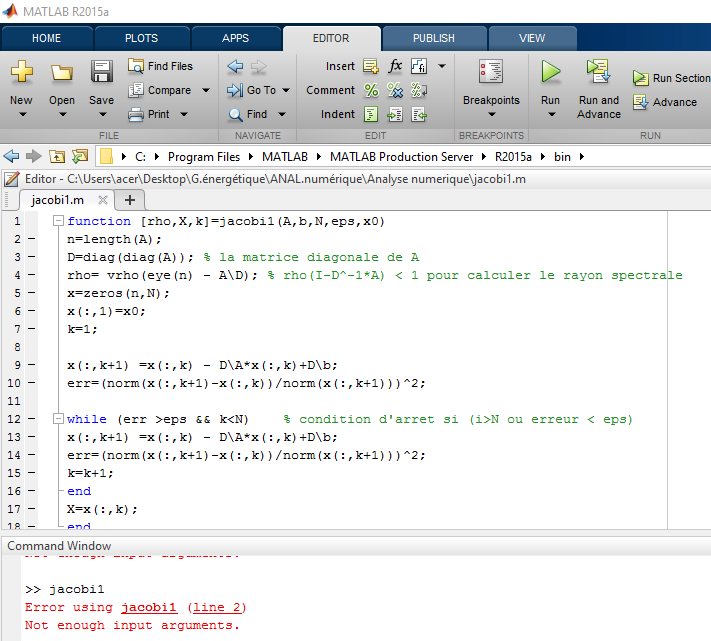Add a new editor tab with plus

click(x=130, y=200)
